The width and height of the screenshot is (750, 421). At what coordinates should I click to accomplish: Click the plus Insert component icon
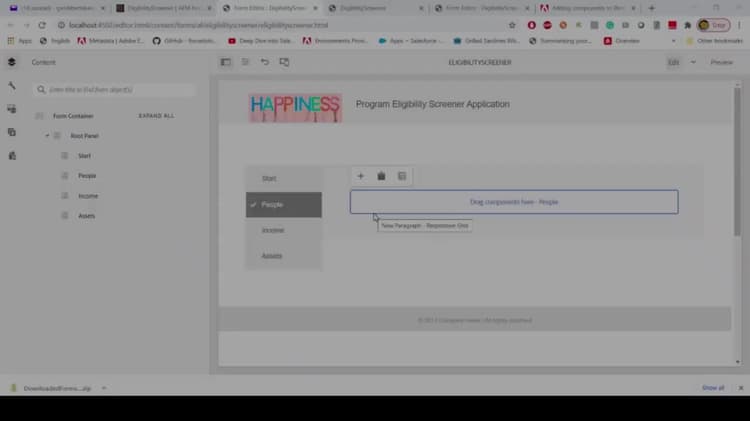pos(361,176)
